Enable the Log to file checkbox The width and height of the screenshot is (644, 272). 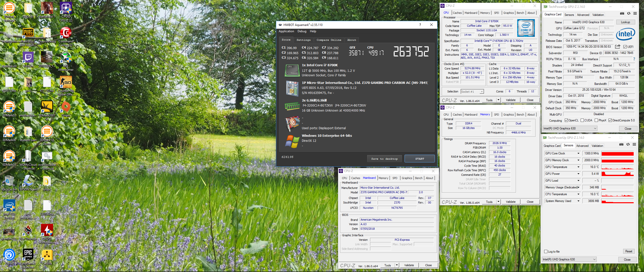[x=546, y=252]
